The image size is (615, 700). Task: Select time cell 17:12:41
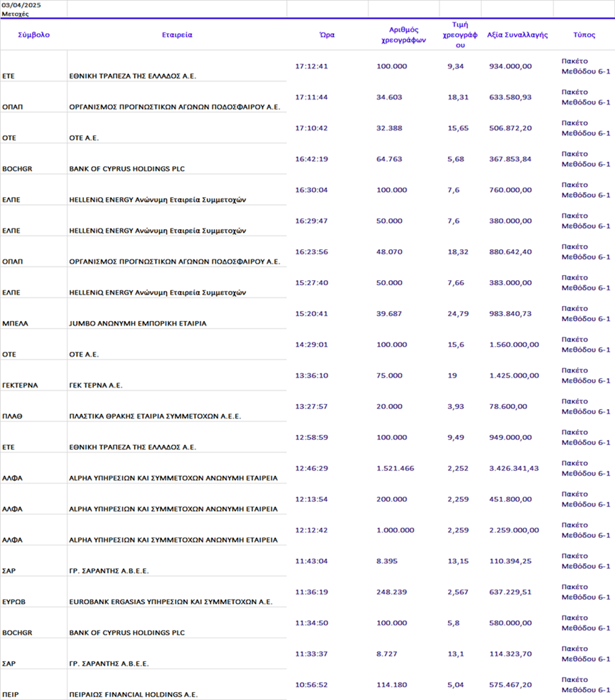click(x=311, y=66)
